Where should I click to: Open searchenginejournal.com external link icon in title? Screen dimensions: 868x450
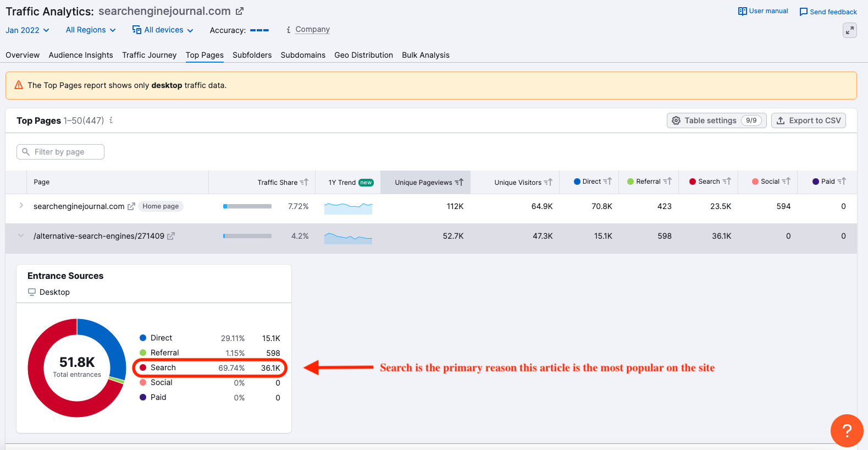coord(240,11)
